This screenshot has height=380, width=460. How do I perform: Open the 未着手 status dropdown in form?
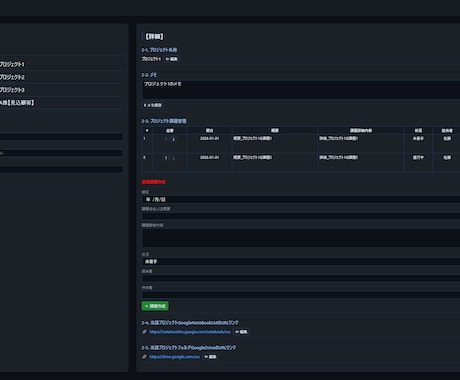tap(301, 262)
